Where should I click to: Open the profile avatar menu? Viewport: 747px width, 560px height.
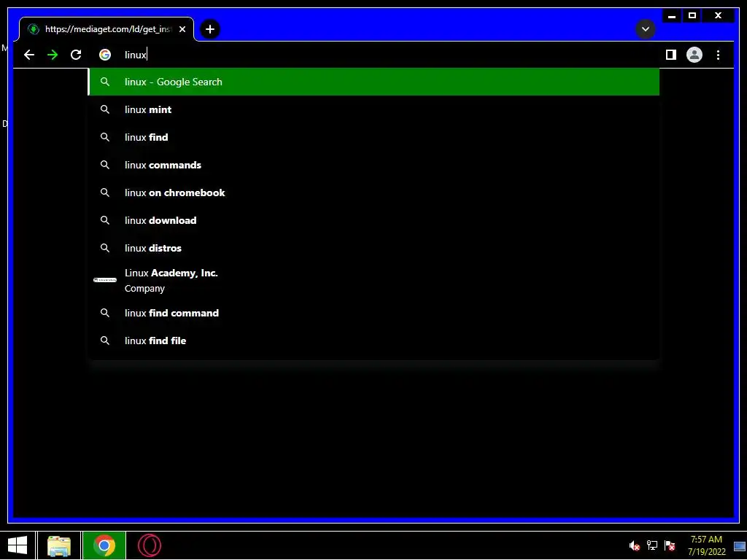(x=694, y=55)
